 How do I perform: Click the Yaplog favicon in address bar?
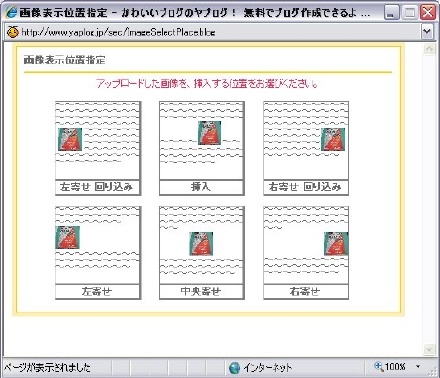tap(12, 32)
